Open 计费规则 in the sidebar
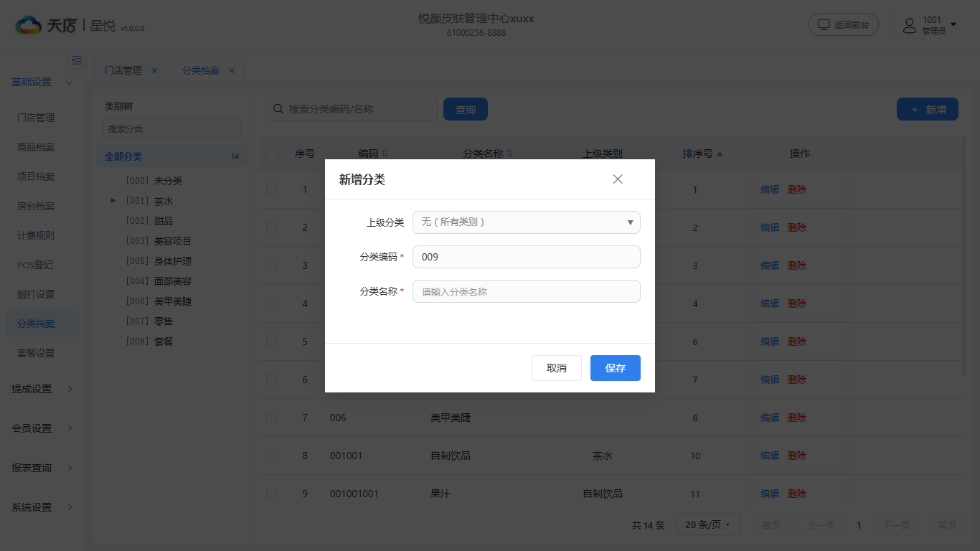 click(x=36, y=235)
